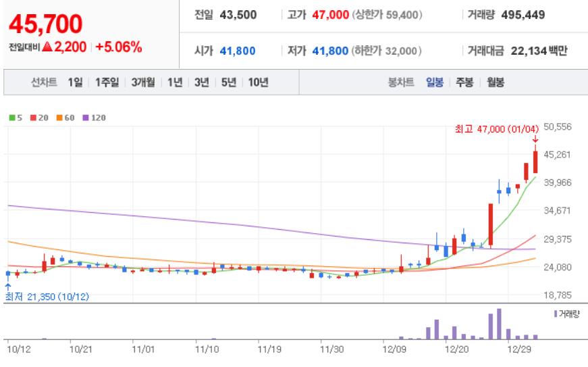The image size is (588, 367).
Task: Click the 최고 47,000 (01/04) chart label
Action: point(496,130)
